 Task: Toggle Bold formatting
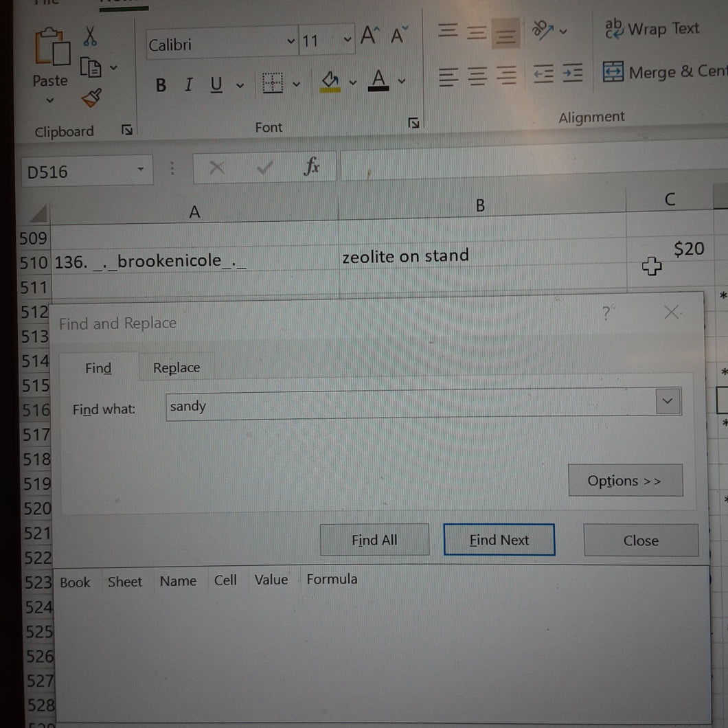(x=161, y=85)
